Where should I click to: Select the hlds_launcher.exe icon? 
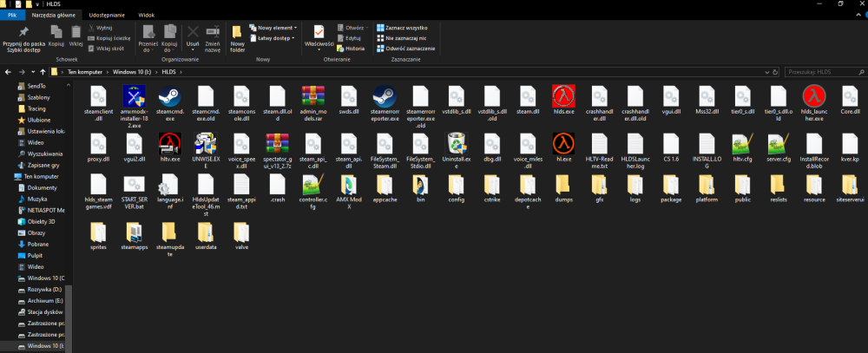coord(813,94)
